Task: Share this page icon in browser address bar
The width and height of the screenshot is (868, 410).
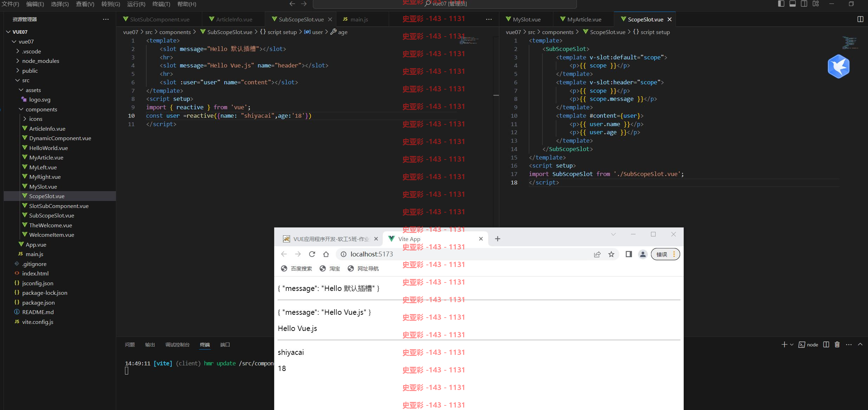Action: point(597,254)
